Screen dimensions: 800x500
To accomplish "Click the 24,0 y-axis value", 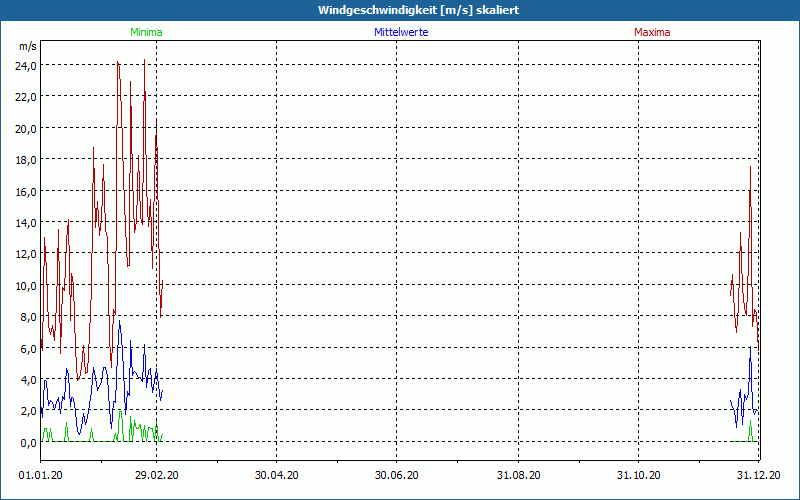I will [25, 65].
